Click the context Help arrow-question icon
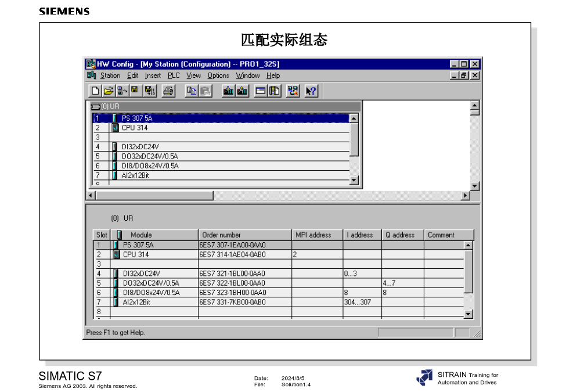The height and width of the screenshot is (392, 566). (x=311, y=91)
